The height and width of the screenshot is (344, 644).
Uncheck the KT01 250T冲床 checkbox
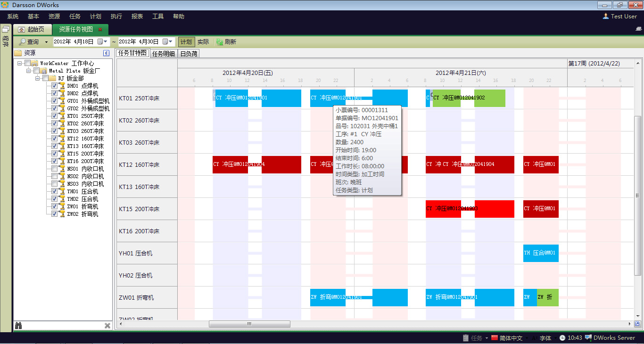tap(54, 116)
